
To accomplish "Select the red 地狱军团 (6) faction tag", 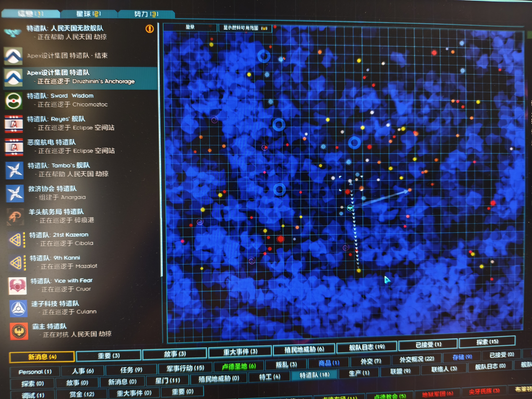I will click(x=437, y=394).
